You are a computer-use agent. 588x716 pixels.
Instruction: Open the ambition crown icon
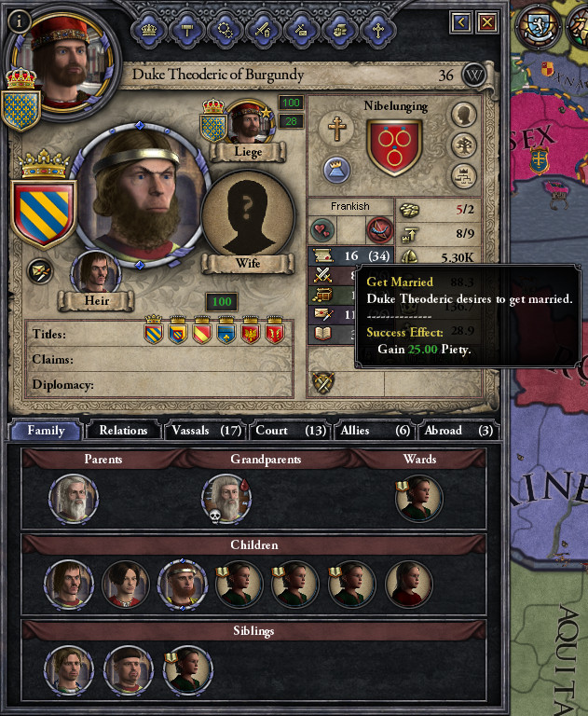pyautogui.click(x=336, y=170)
